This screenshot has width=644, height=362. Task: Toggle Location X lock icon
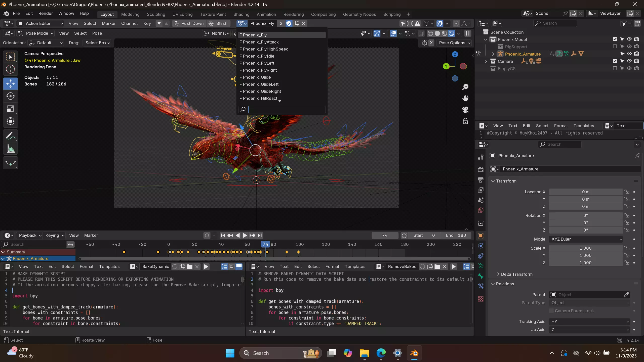(627, 192)
